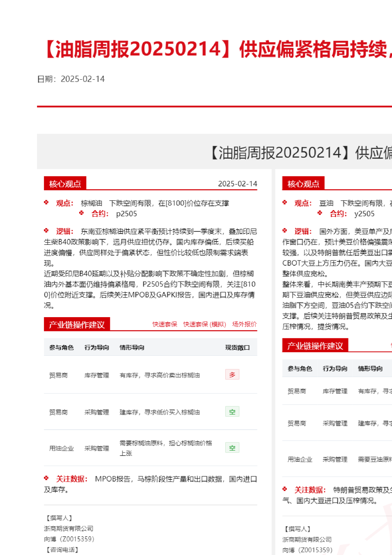Open the 快速套保 link
Screen dimensions: 392x555
tap(165, 324)
